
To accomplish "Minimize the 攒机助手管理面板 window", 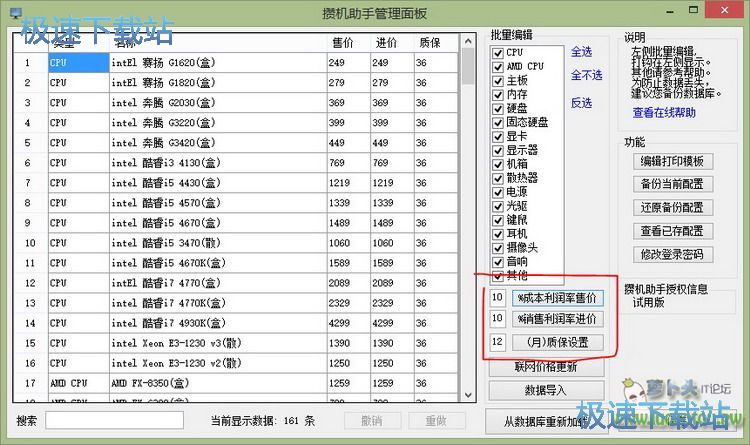I will pos(671,11).
